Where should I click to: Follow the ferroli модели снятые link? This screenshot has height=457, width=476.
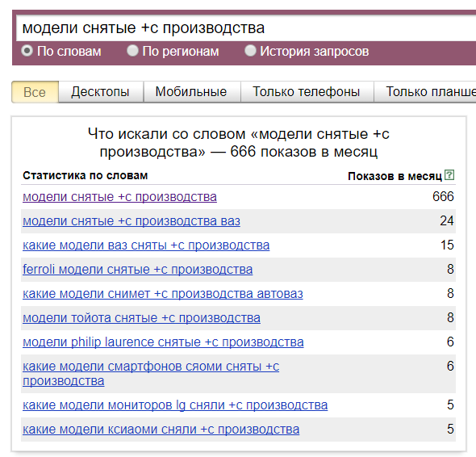tap(137, 270)
